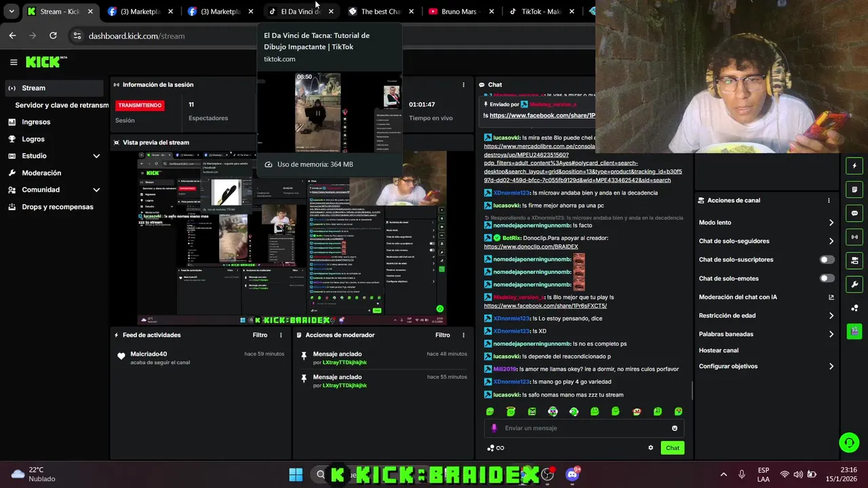
Task: Open chat settings gear icon
Action: 650,448
